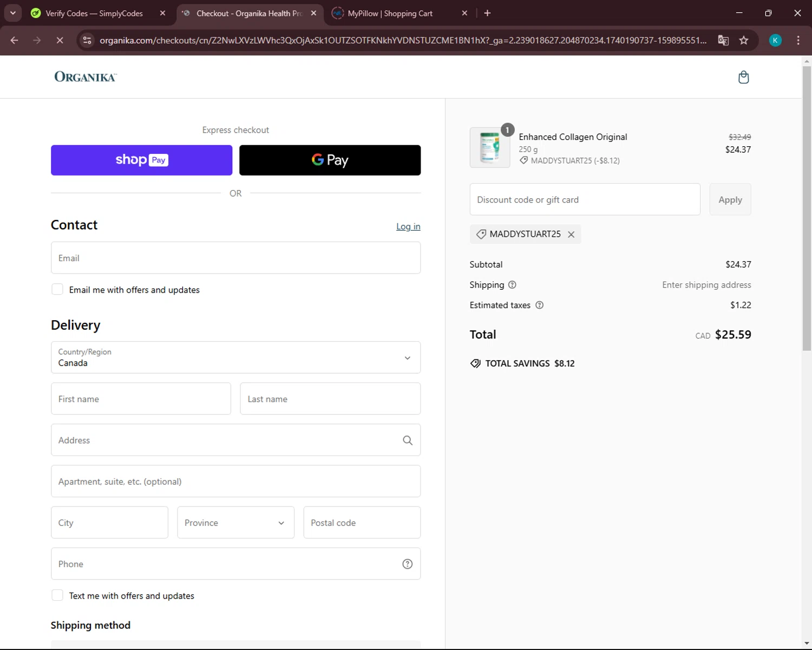Click the Log in link

point(408,226)
